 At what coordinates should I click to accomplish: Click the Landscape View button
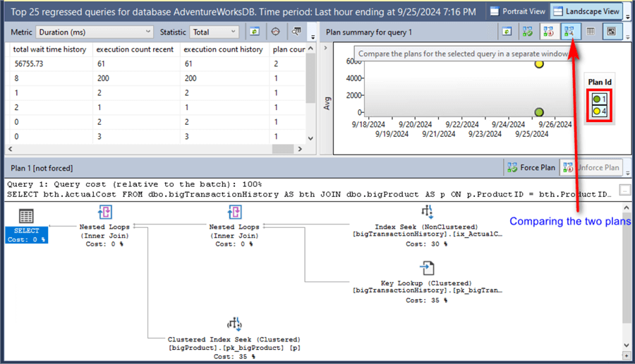586,11
